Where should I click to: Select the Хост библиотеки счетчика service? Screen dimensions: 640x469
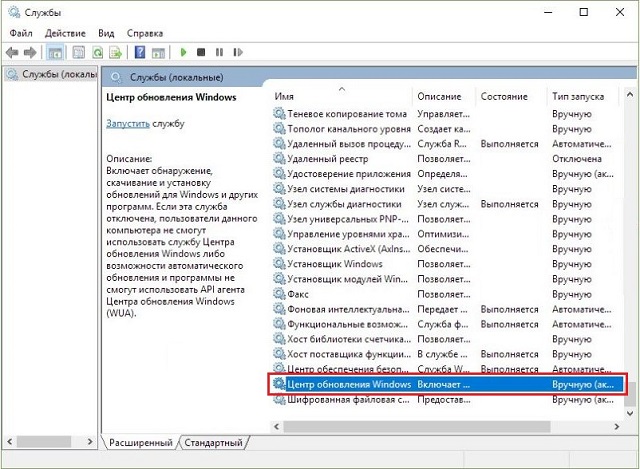pyautogui.click(x=447, y=339)
